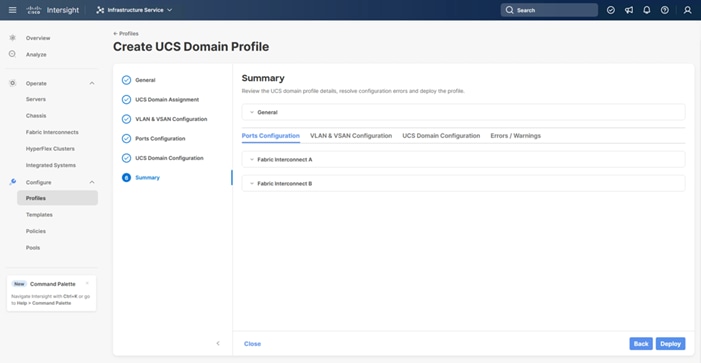The height and width of the screenshot is (363, 701).
Task: Switch to VLAN & VSAN Configuration tab
Action: coord(351,135)
